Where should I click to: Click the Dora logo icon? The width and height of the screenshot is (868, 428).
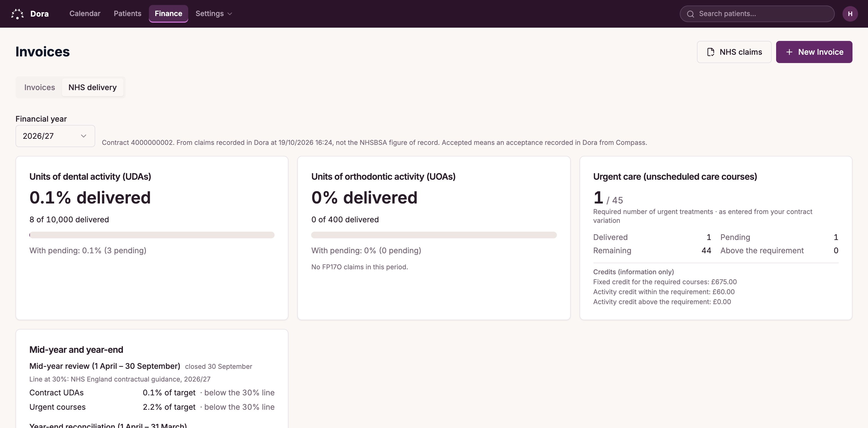pyautogui.click(x=17, y=14)
